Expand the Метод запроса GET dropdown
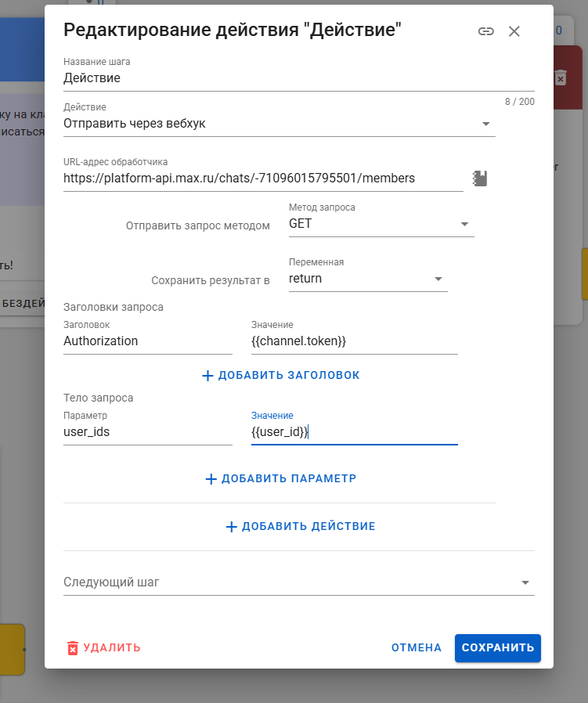This screenshot has width=588, height=703. 381,224
